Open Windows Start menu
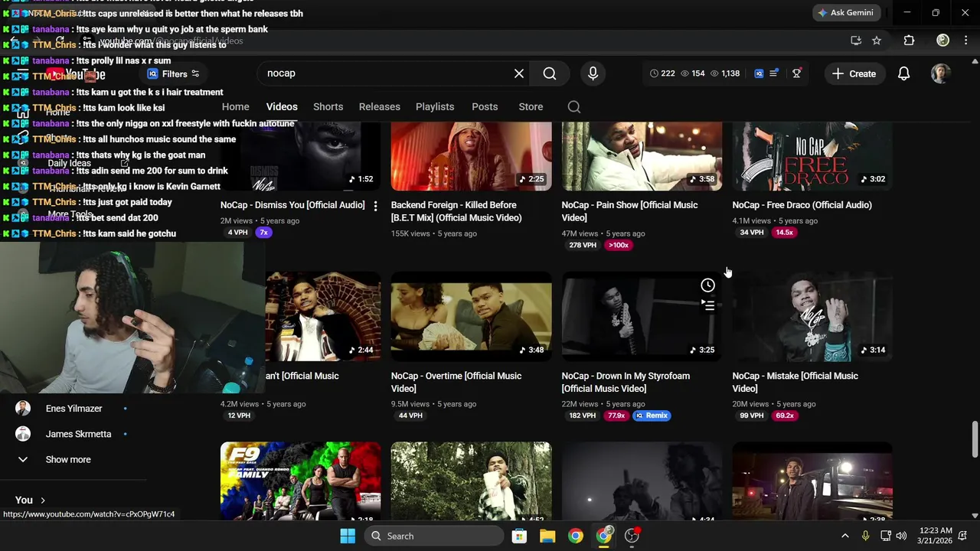The height and width of the screenshot is (551, 980). [348, 536]
